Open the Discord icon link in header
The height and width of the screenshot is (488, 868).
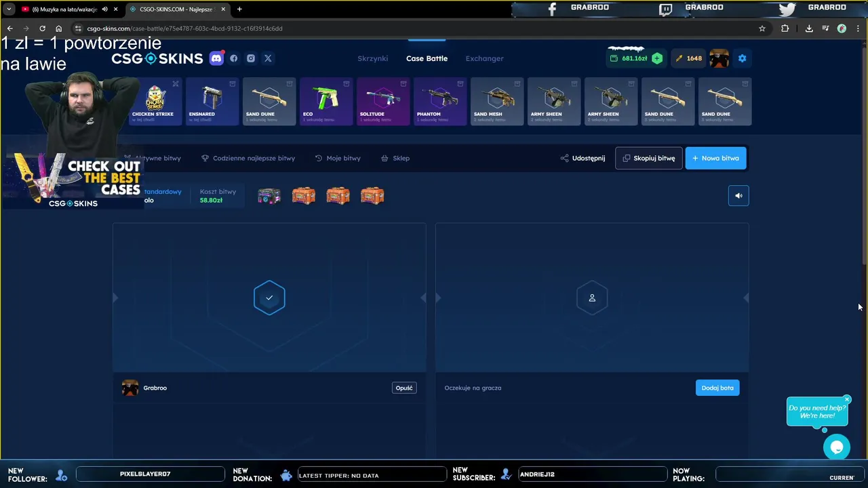tap(216, 58)
